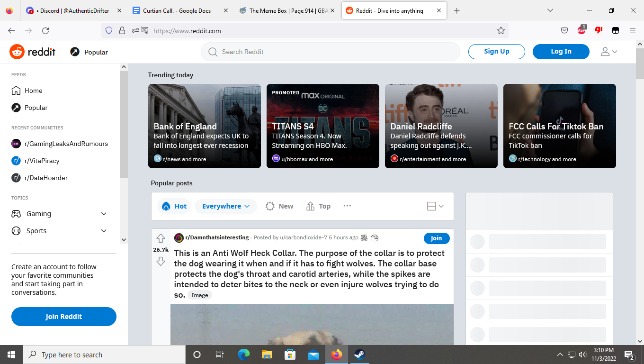Open the Windows notification center

click(x=629, y=355)
